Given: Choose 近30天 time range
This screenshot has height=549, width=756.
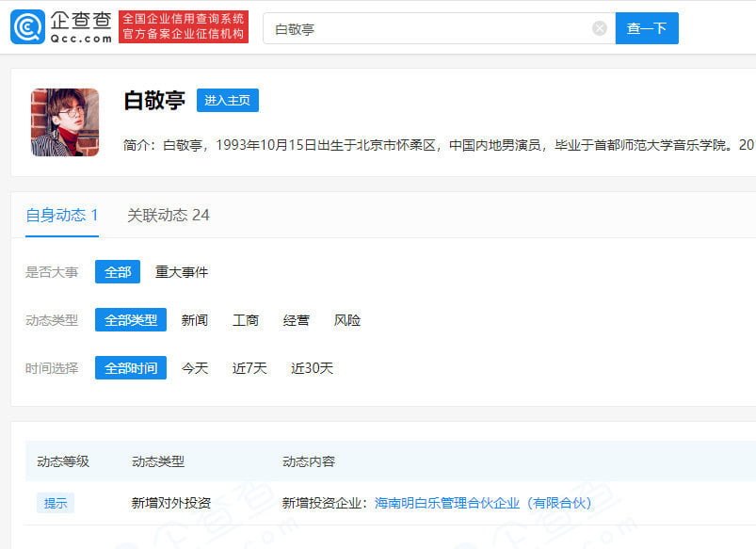Looking at the screenshot, I should 312,368.
